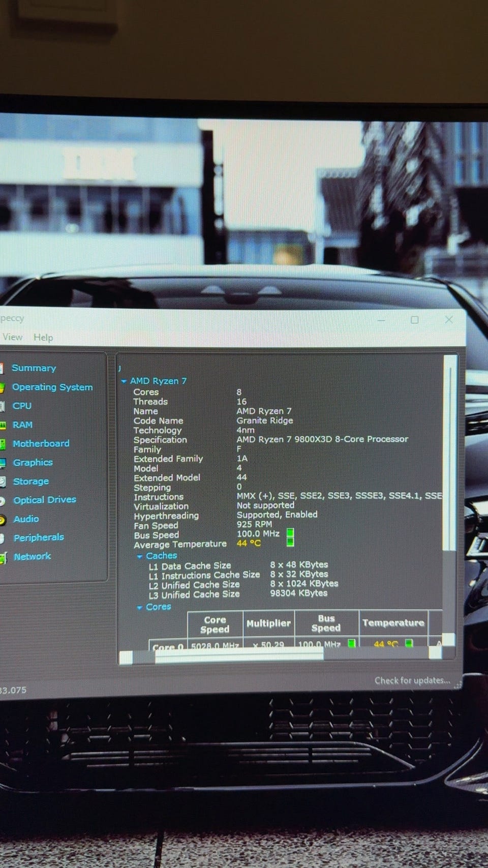Open the Storage section
Screen dimensions: 488x868
[30, 481]
